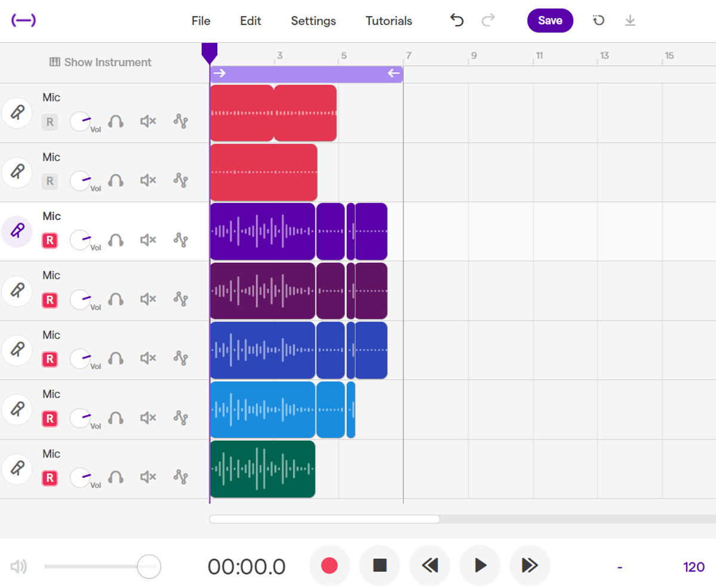
Task: Redo the undone action
Action: (488, 20)
